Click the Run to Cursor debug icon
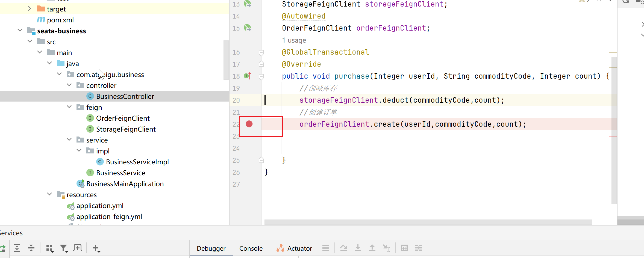This screenshot has width=644, height=258. tap(386, 248)
